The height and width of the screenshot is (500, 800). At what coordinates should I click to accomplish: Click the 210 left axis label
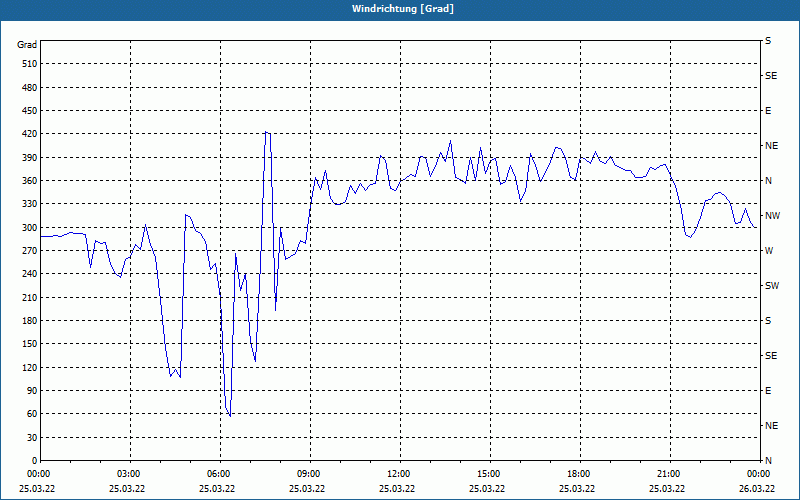(x=30, y=297)
